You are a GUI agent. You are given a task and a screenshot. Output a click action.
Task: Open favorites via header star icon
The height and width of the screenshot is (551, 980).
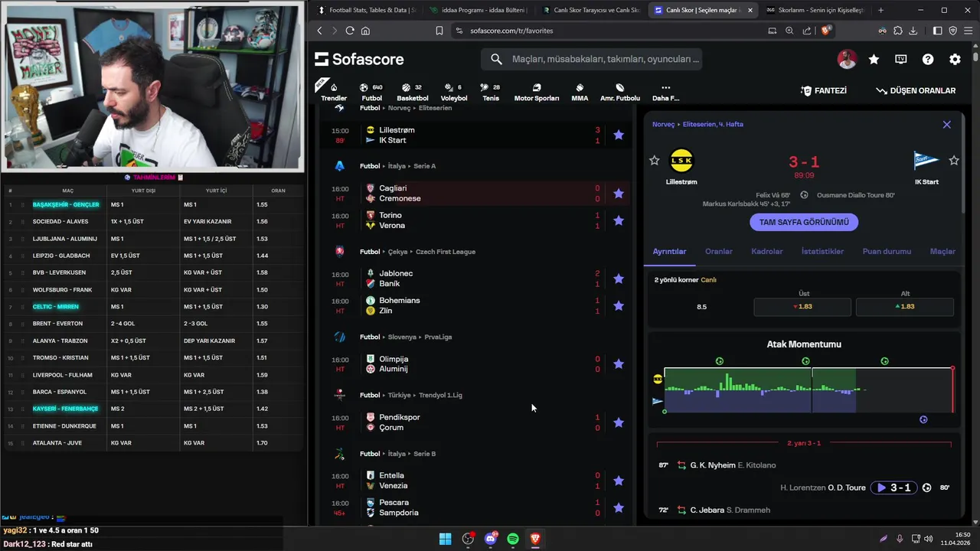[874, 59]
